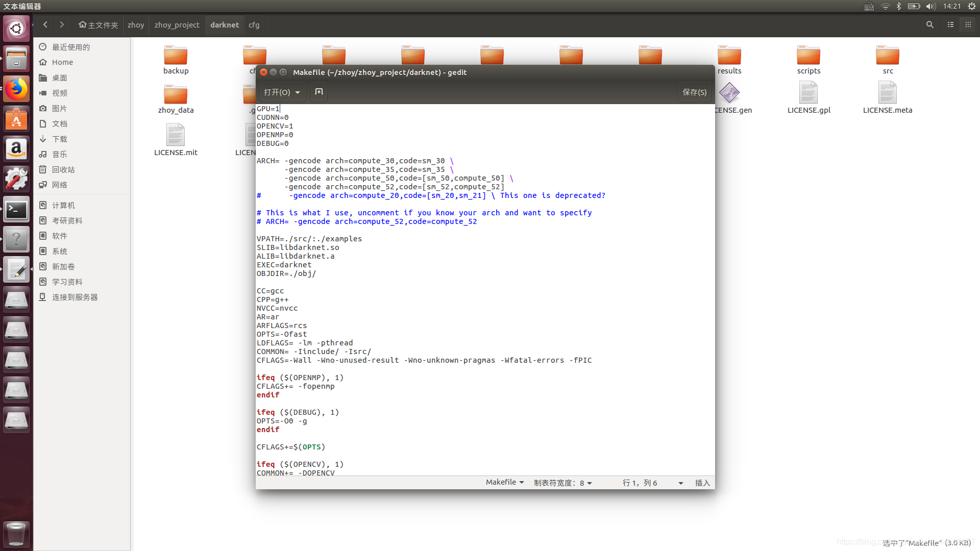The image size is (980, 551).
Task: Open the Trash icon in dock
Action: (16, 534)
